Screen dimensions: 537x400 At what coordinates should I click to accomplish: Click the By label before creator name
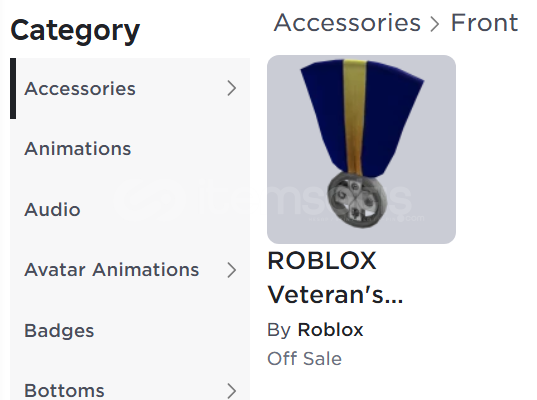click(x=279, y=330)
